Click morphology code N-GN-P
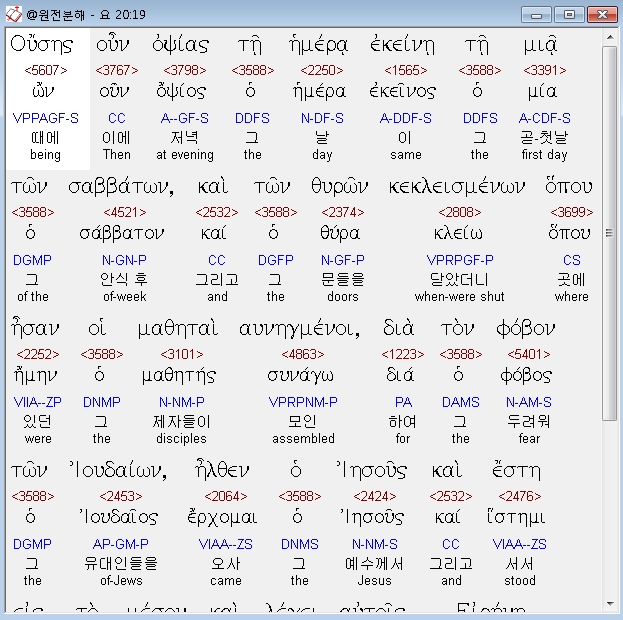 [124, 260]
